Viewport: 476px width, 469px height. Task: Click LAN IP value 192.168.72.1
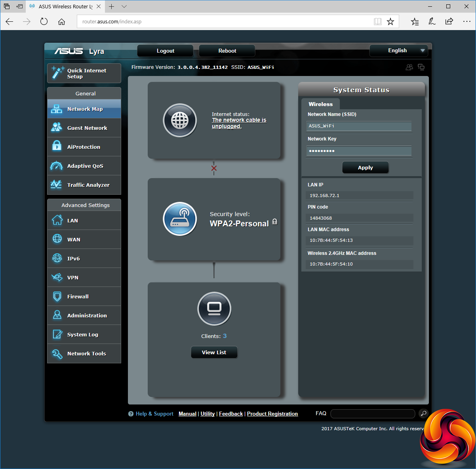pyautogui.click(x=324, y=196)
